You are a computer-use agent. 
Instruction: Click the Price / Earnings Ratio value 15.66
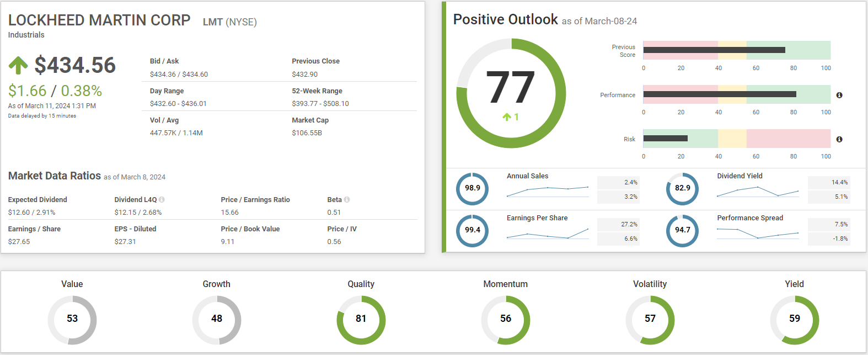230,213
